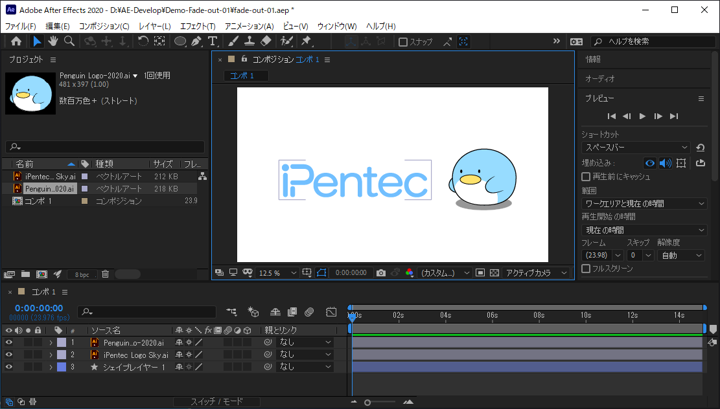Select the Selection arrow tool

[x=37, y=41]
